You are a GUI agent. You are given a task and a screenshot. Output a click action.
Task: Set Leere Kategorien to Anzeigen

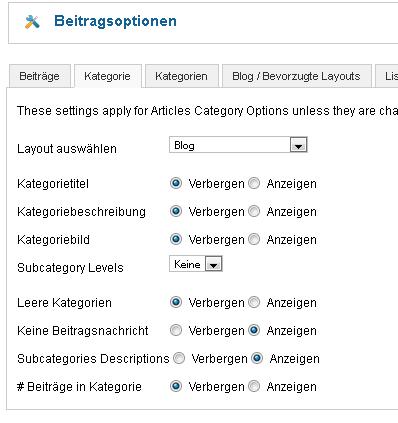254,302
